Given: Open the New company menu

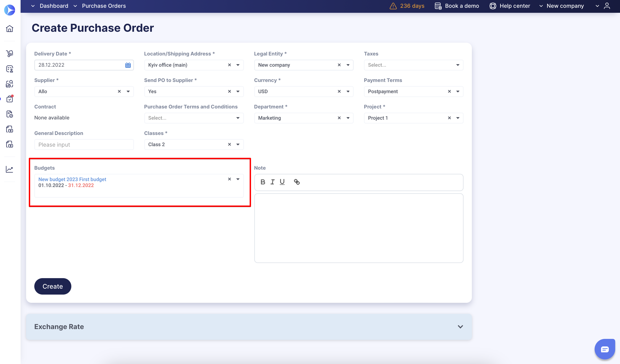Looking at the screenshot, I should coord(562,6).
